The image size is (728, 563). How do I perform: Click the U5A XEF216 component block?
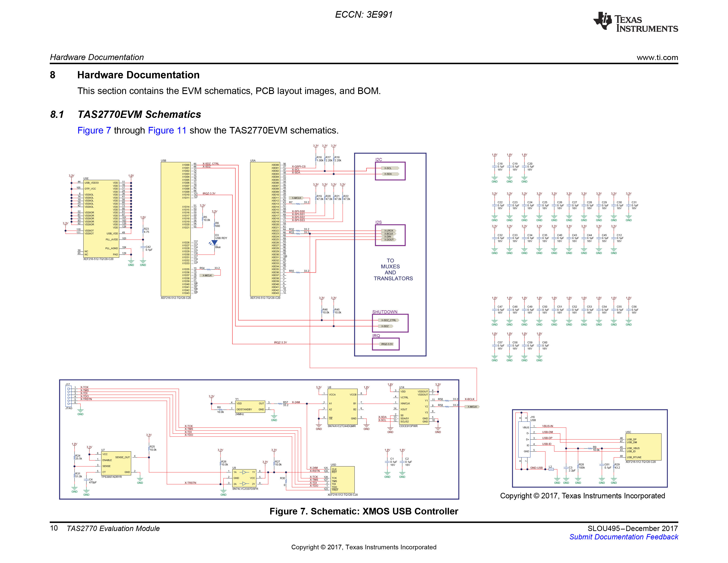265,229
